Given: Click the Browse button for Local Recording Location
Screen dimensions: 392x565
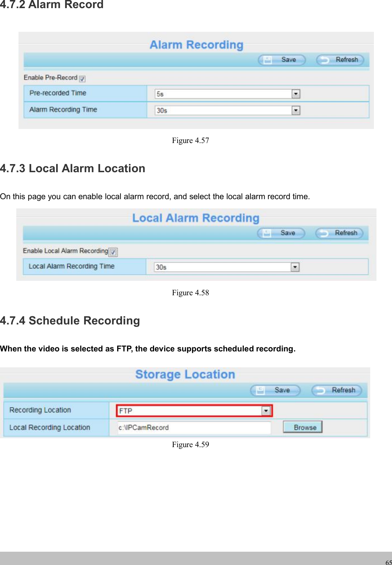Looking at the screenshot, I should pyautogui.click(x=302, y=427).
